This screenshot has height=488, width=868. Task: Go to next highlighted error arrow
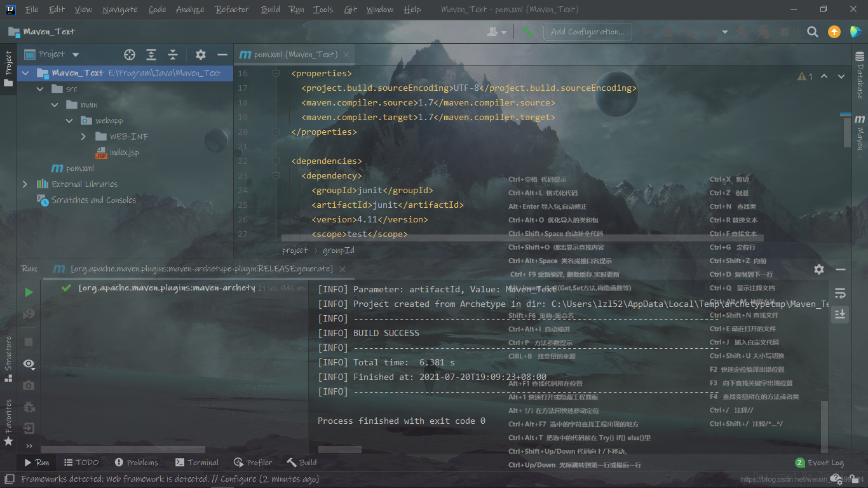coord(841,76)
